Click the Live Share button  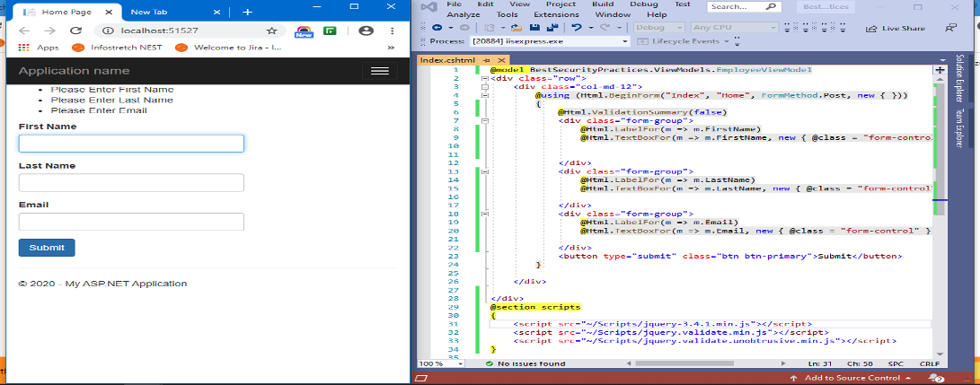click(897, 28)
